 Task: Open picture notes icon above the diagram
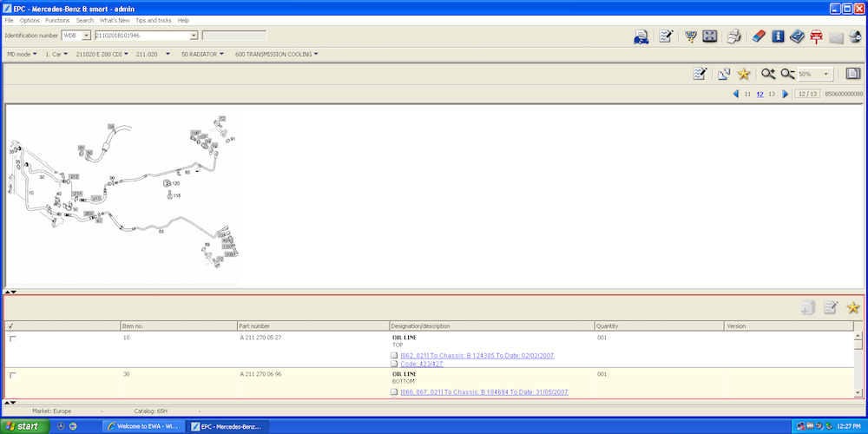(x=700, y=74)
